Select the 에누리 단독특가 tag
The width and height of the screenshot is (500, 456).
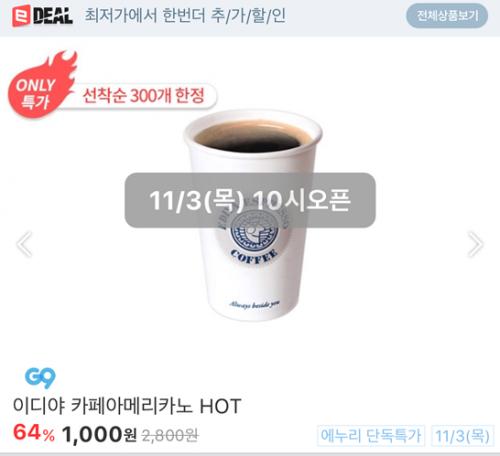371,435
